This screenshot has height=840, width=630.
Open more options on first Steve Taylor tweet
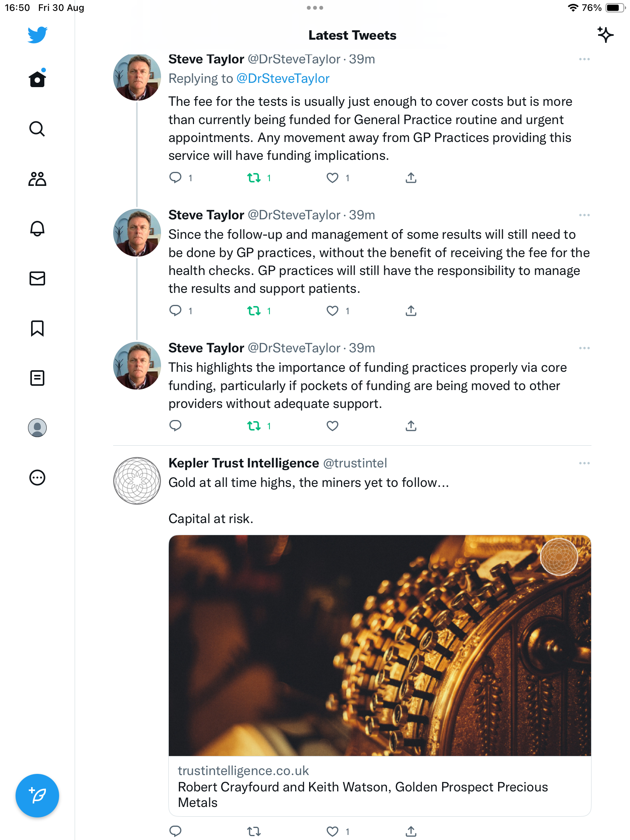click(584, 59)
